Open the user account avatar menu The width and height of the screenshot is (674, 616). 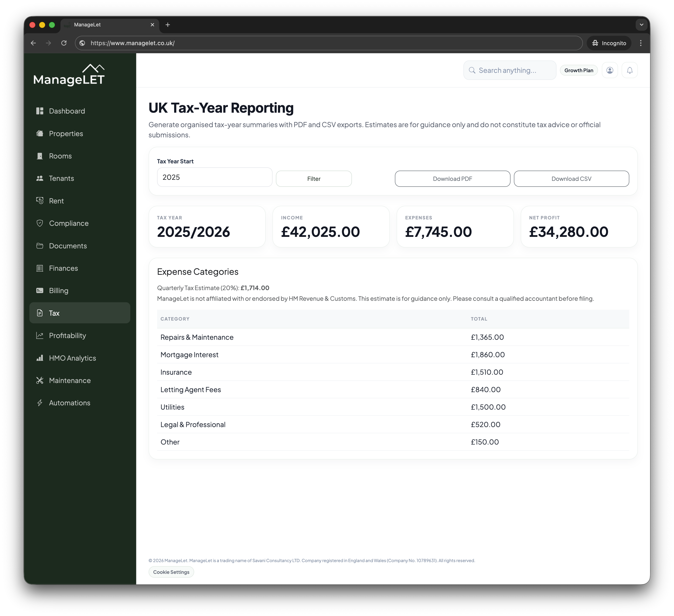(610, 70)
